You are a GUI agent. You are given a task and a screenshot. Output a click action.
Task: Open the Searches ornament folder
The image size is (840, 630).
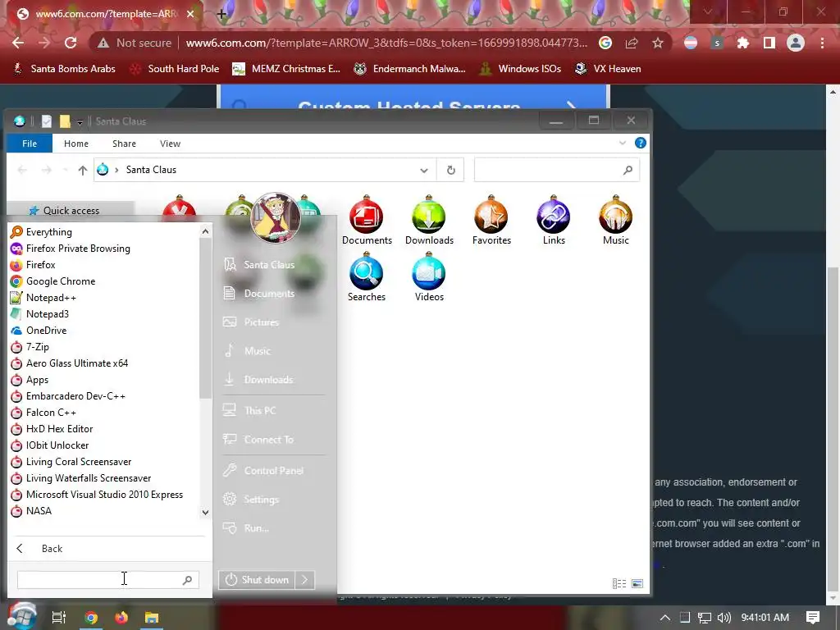pyautogui.click(x=367, y=278)
